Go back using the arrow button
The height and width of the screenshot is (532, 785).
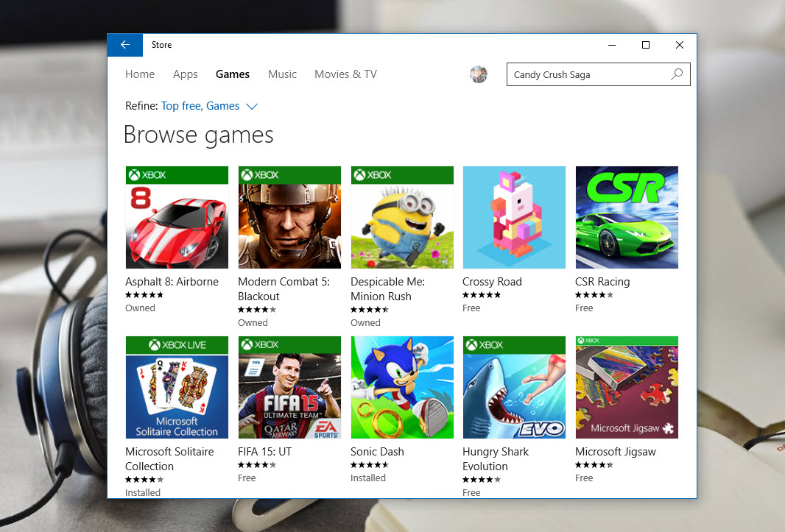pyautogui.click(x=125, y=45)
